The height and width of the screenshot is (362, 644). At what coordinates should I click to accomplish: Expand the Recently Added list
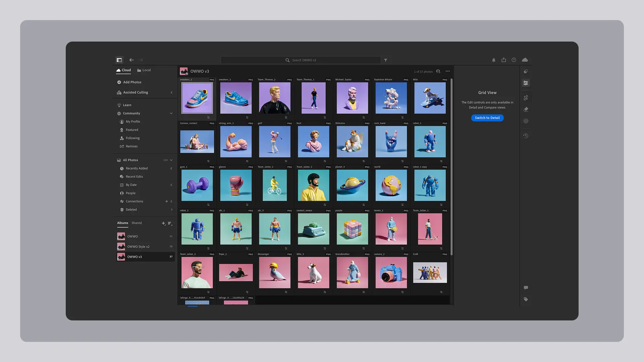(x=171, y=168)
